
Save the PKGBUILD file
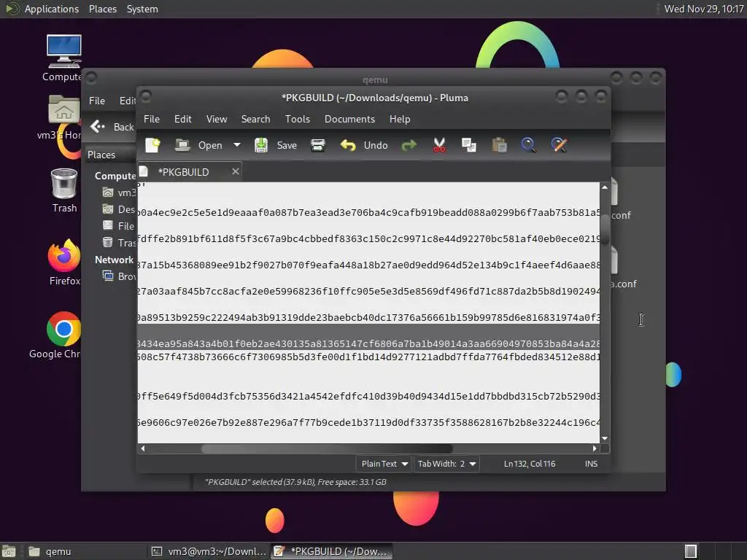(x=276, y=145)
